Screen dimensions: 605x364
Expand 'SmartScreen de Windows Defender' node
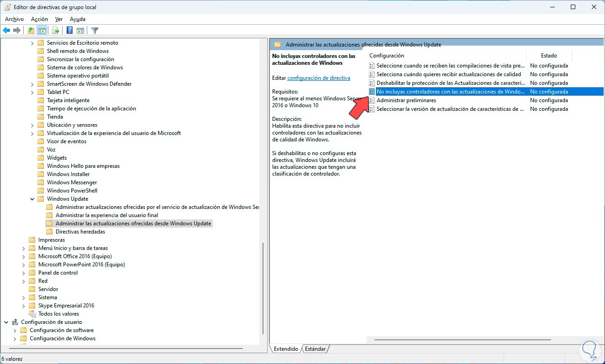[32, 84]
